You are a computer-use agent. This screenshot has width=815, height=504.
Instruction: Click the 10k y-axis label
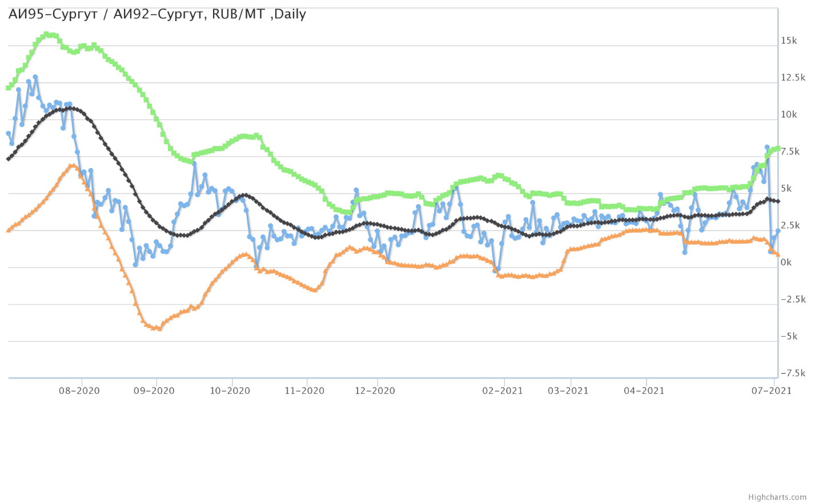[x=789, y=115]
